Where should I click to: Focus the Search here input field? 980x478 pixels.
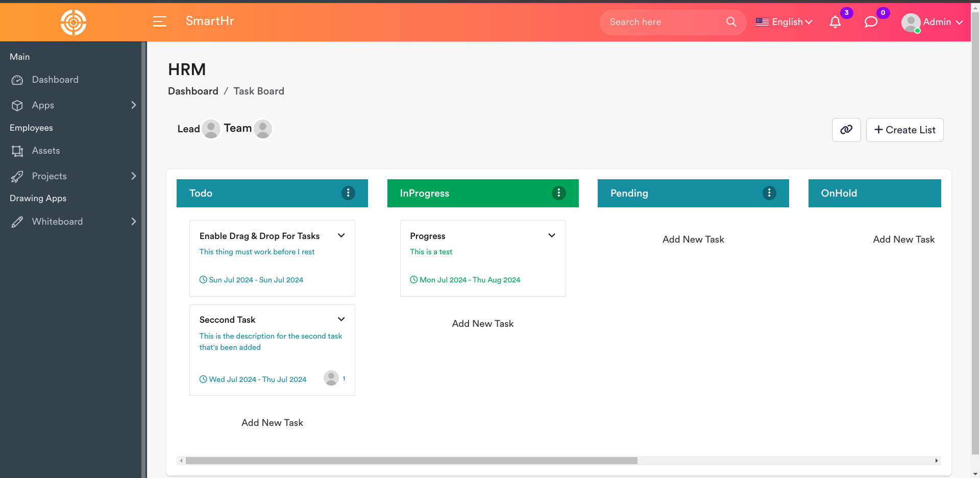[x=664, y=22]
